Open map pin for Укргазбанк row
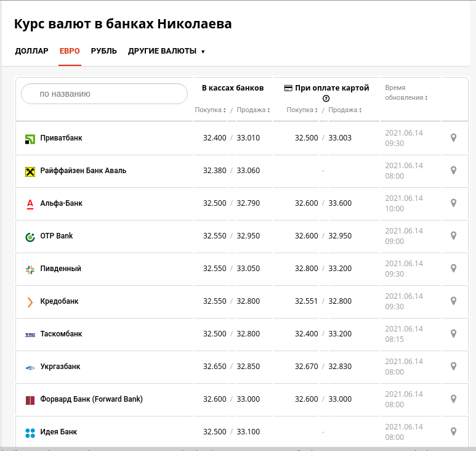The width and height of the screenshot is (476, 451). [453, 366]
